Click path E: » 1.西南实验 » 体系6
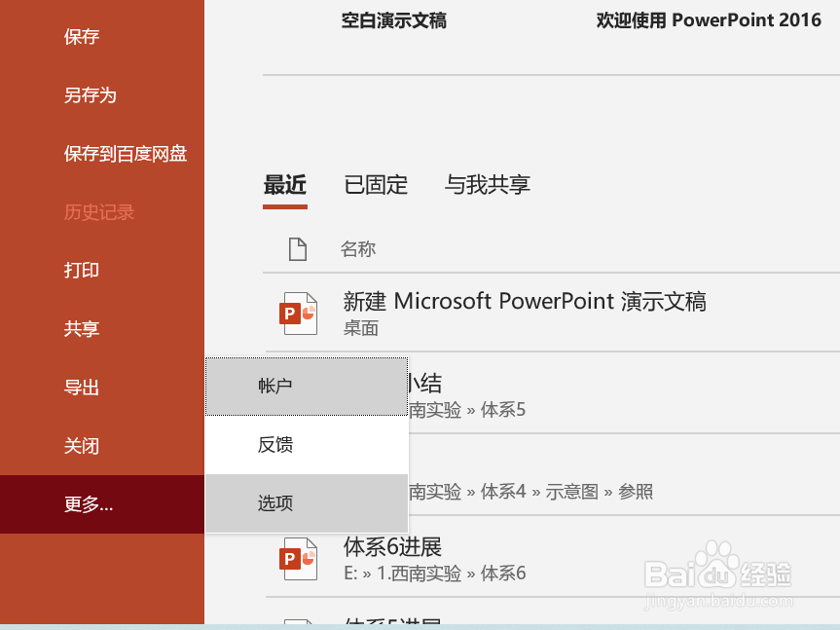The height and width of the screenshot is (630, 840). point(434,574)
